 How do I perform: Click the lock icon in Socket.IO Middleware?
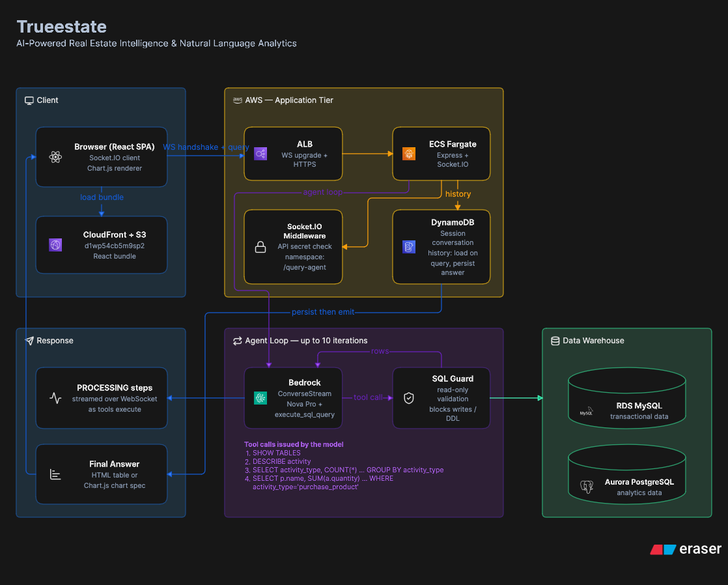pyautogui.click(x=260, y=247)
